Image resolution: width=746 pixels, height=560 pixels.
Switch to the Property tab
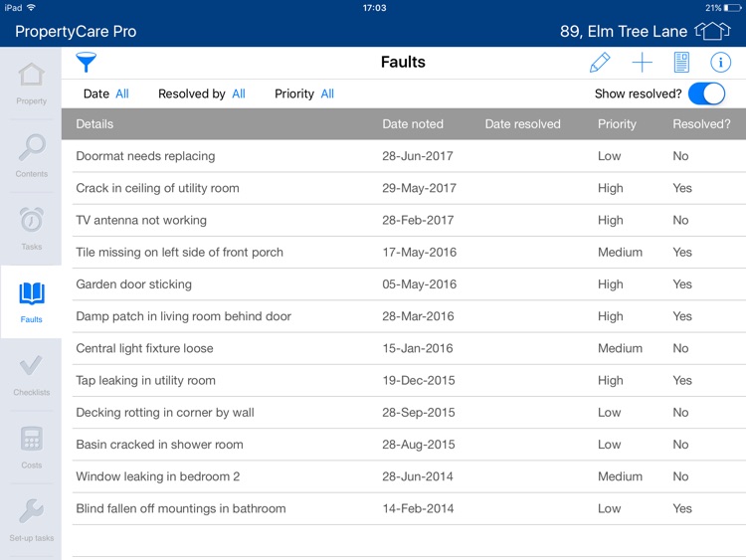point(31,83)
